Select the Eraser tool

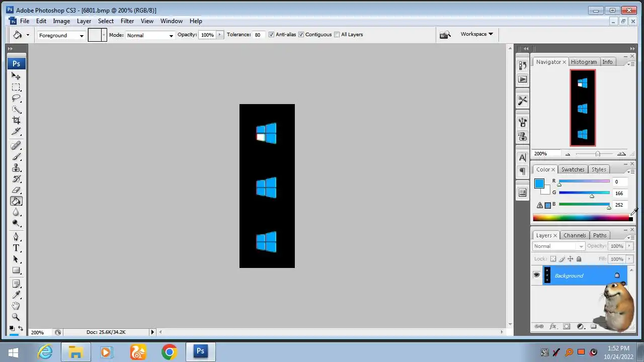coord(16,190)
